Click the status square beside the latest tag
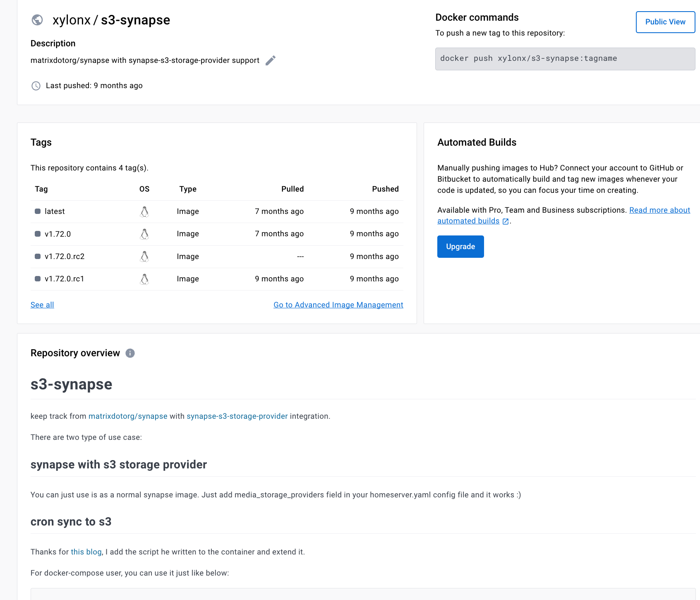The image size is (700, 600). click(x=37, y=211)
